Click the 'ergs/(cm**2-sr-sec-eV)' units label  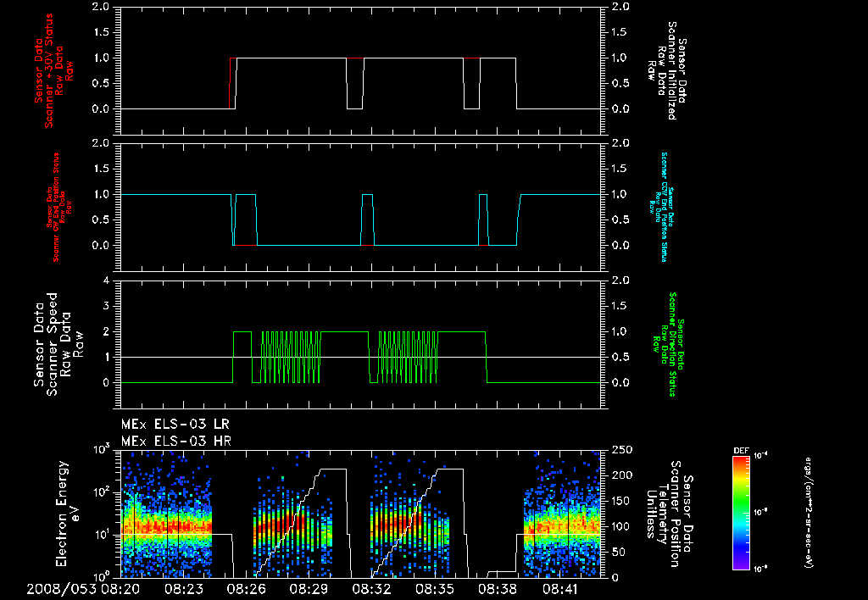click(808, 512)
